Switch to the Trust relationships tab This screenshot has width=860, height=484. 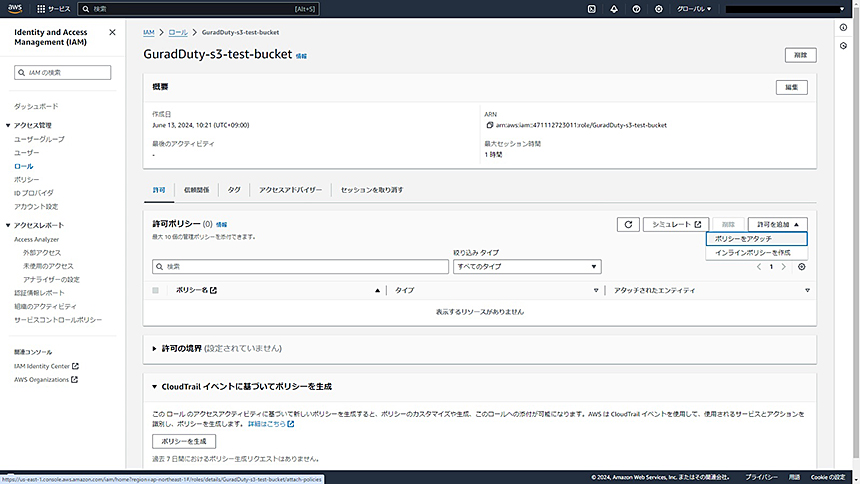click(x=196, y=190)
